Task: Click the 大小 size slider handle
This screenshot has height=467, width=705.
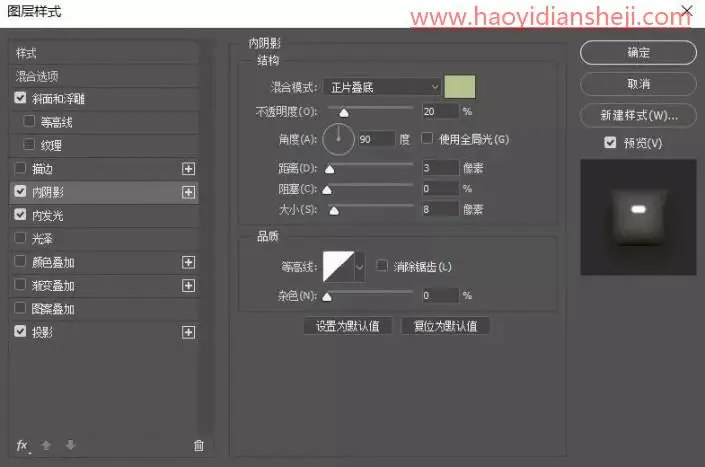Action: click(334, 210)
